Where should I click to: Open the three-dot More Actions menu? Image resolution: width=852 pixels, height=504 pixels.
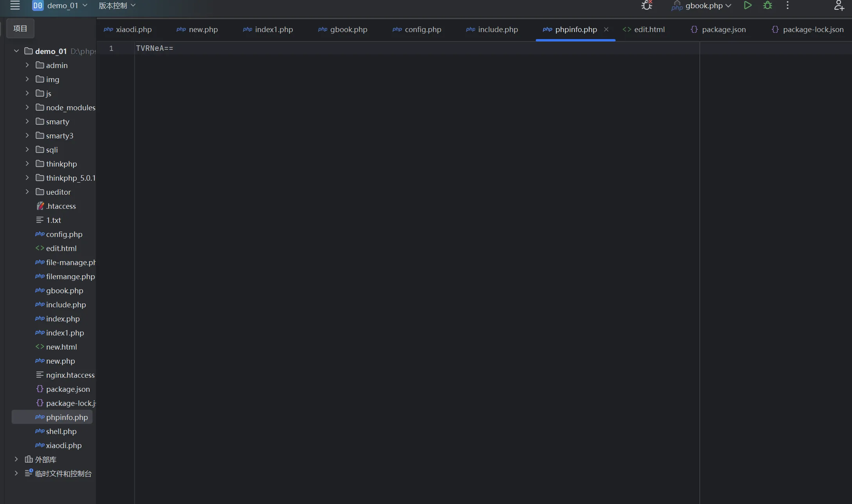(x=787, y=5)
